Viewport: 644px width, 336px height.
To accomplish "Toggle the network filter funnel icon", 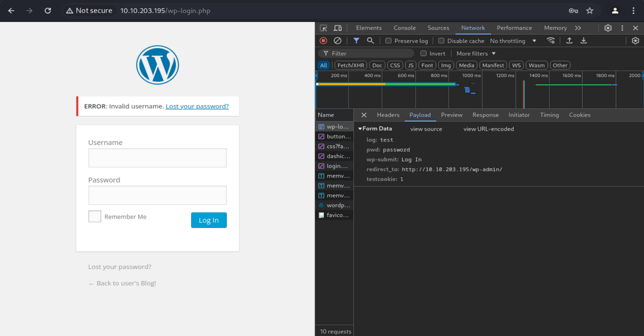I will coord(356,41).
